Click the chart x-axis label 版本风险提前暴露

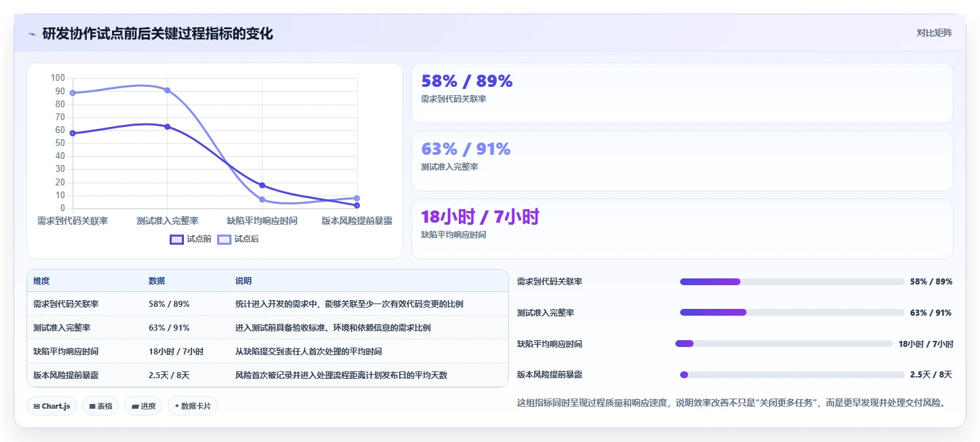pyautogui.click(x=357, y=221)
